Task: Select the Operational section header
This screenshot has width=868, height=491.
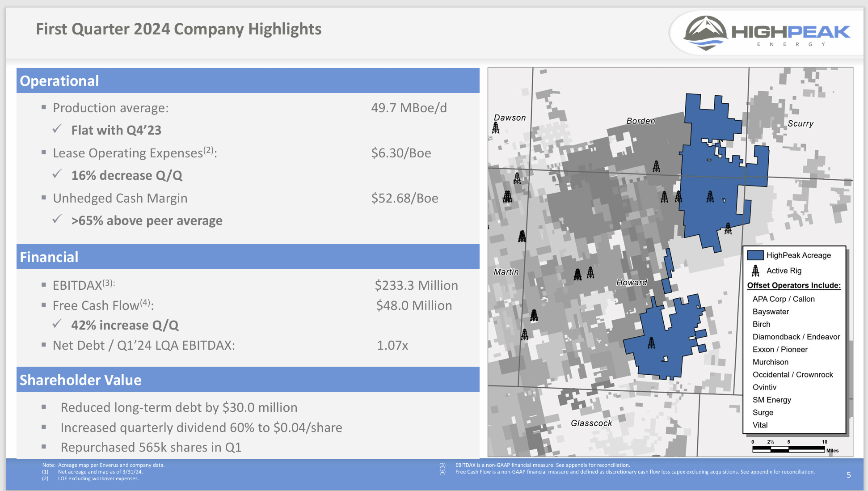Action: 59,80
